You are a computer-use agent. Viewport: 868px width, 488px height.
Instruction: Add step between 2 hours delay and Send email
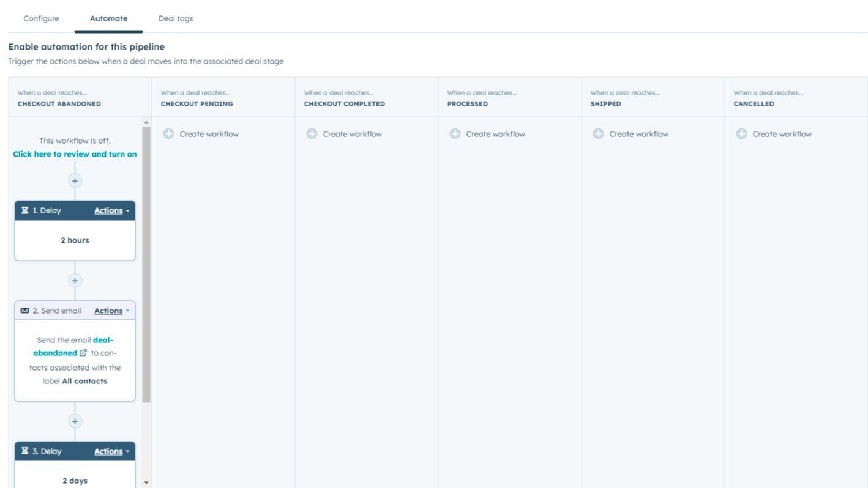pyautogui.click(x=75, y=281)
